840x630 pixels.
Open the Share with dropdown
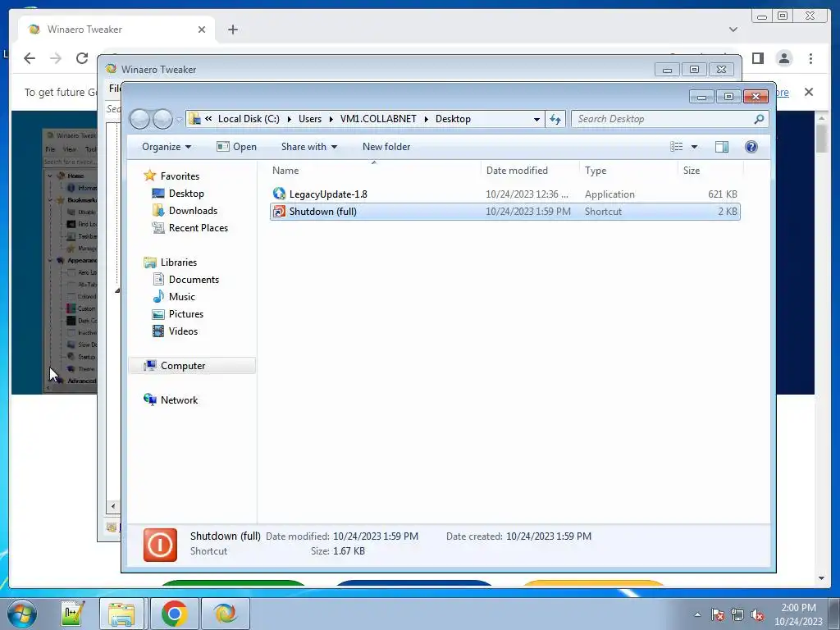[309, 147]
